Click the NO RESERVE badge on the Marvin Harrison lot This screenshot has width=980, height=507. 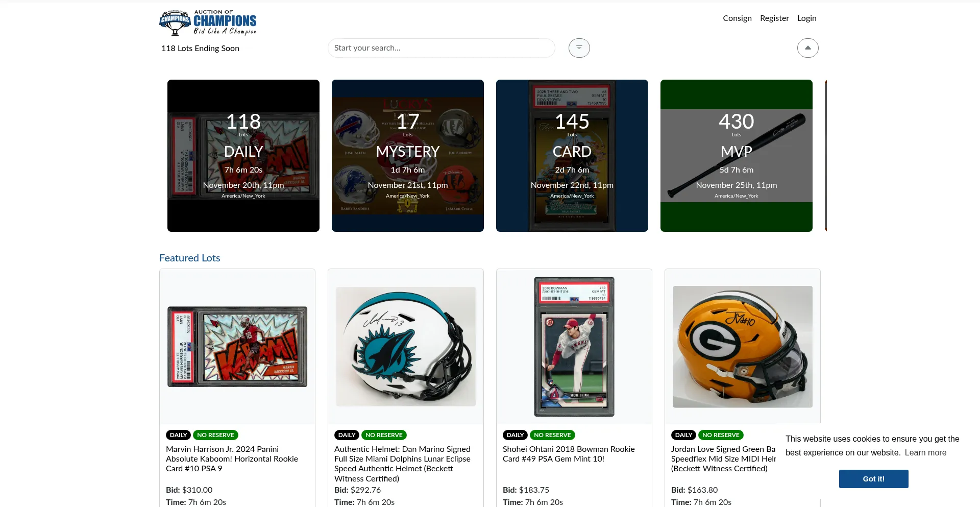[215, 435]
